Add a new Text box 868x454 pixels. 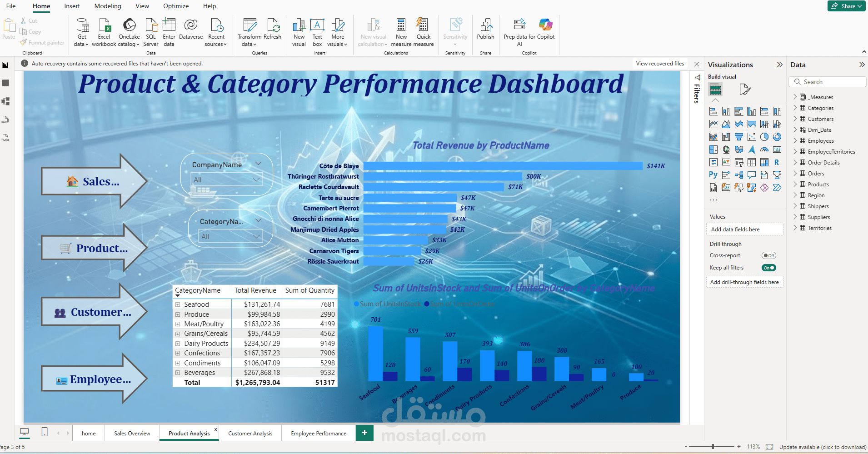317,32
